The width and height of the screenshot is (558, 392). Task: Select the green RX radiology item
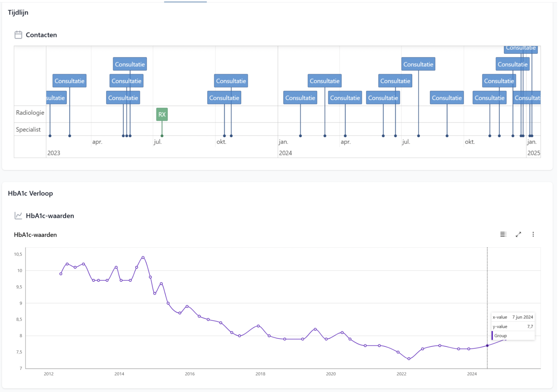[162, 114]
